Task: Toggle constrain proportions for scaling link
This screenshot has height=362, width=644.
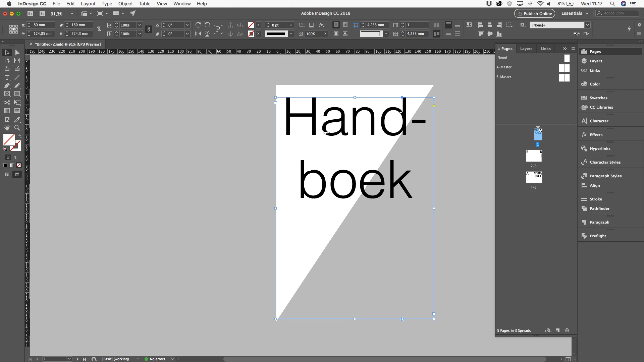Action: [149, 29]
